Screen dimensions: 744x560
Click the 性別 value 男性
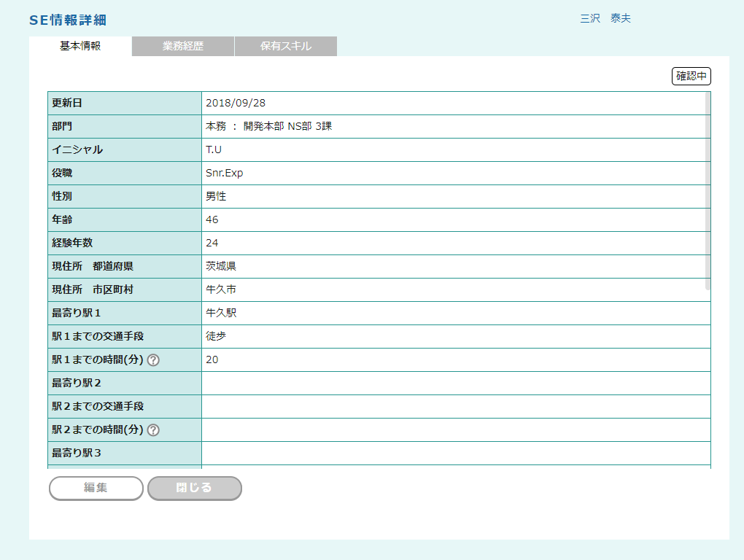pos(217,196)
